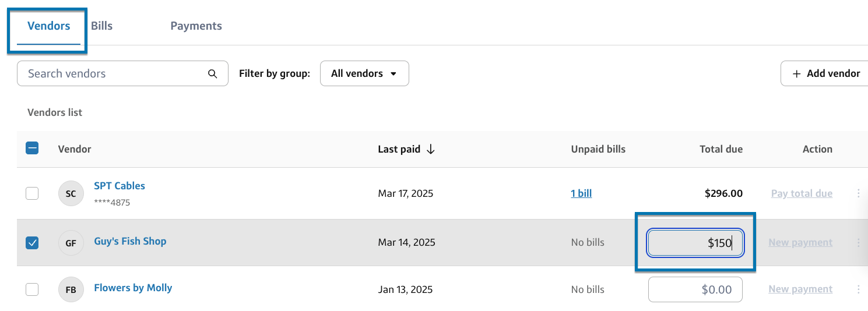Open more options for SPT Cables row
This screenshot has width=868, height=311.
858,193
